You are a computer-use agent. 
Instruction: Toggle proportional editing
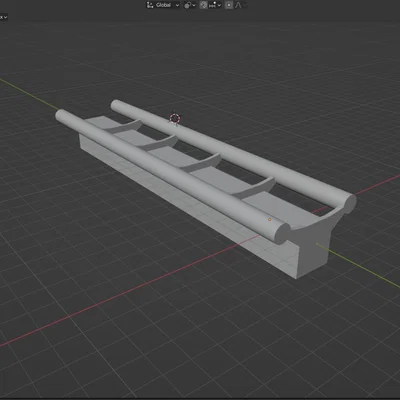pyautogui.click(x=229, y=5)
